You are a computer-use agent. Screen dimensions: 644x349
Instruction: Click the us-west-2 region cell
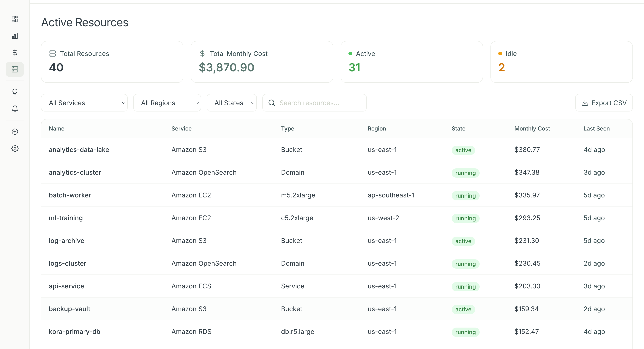[383, 218]
